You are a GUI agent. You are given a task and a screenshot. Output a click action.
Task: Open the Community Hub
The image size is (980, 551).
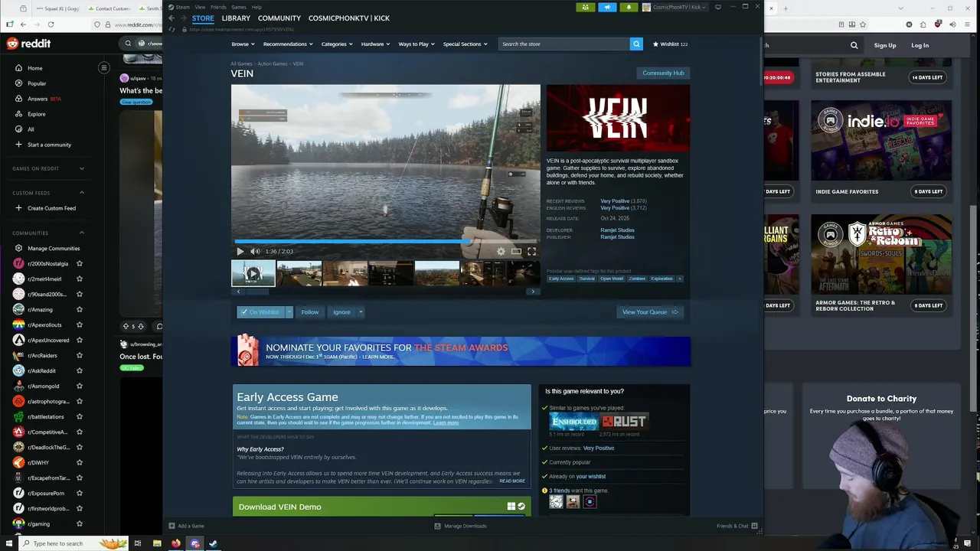[663, 73]
